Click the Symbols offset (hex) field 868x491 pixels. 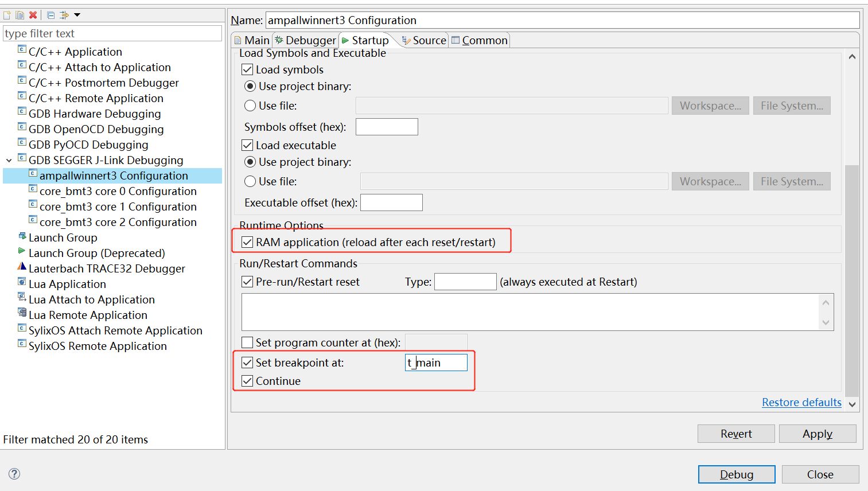click(387, 127)
